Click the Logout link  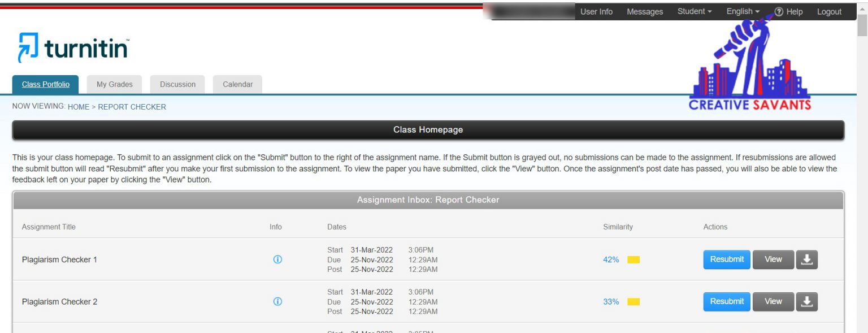[x=829, y=12]
